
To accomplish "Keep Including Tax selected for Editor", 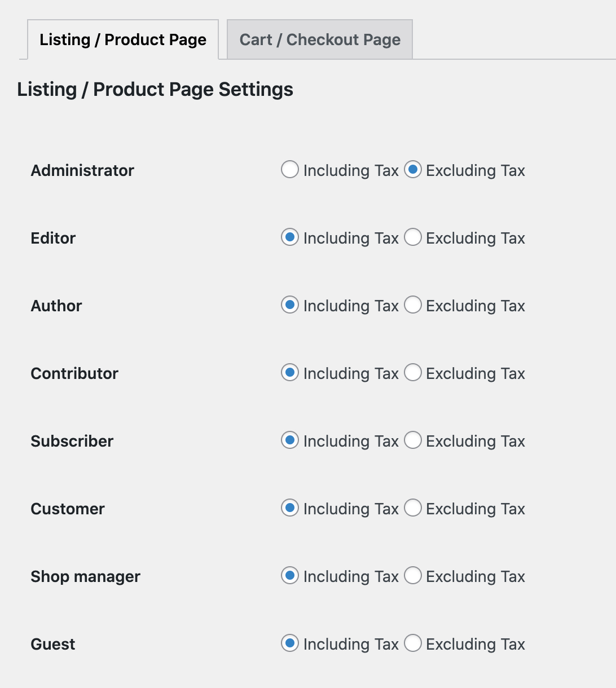I will click(289, 237).
